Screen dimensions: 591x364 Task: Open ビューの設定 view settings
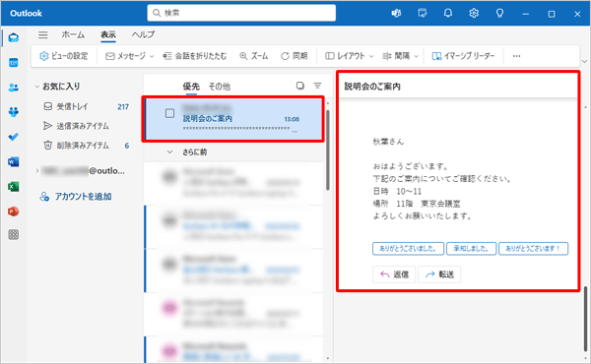[64, 56]
